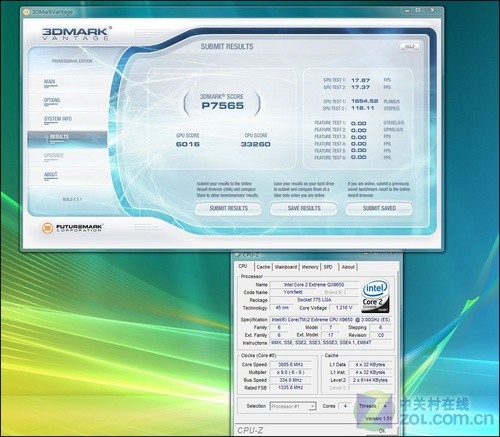Click the SUBMIT RESULTS heading
The height and width of the screenshot is (437, 500).
coord(227,47)
